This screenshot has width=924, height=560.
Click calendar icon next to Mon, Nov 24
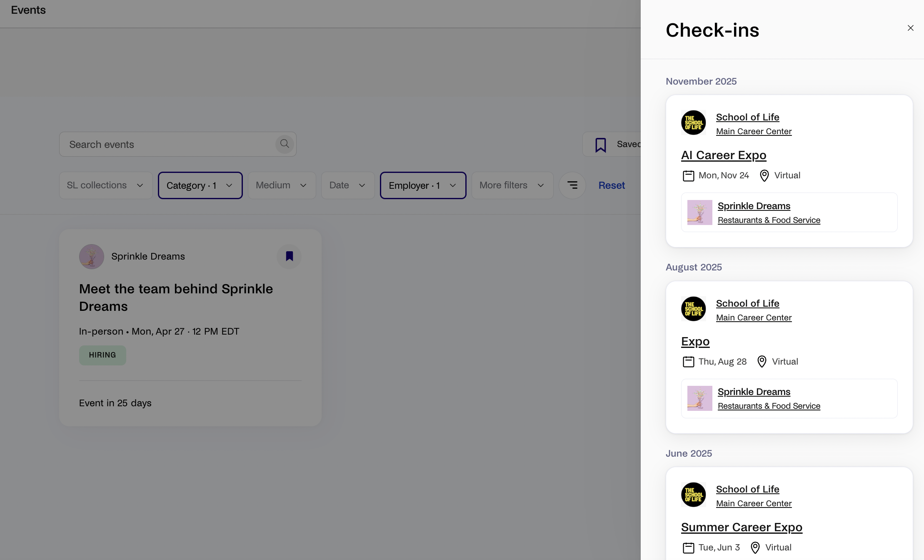click(x=688, y=176)
